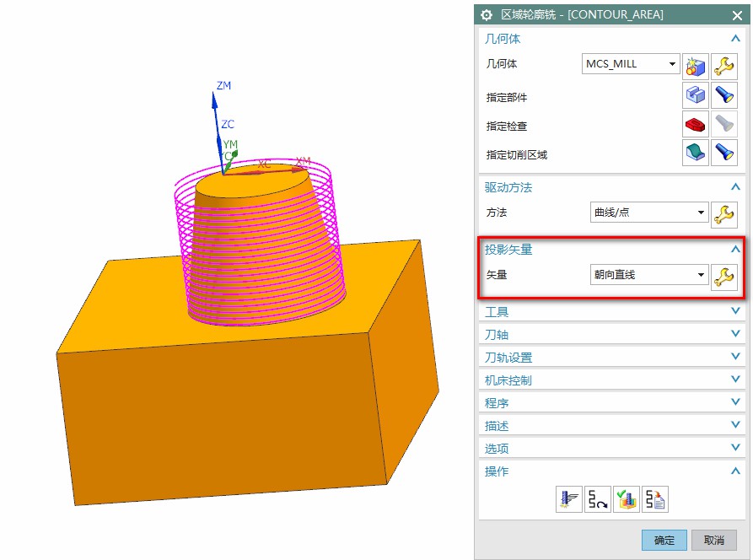Expand the 刀轴 section
Image resolution: width=753 pixels, height=560 pixels.
(610, 335)
